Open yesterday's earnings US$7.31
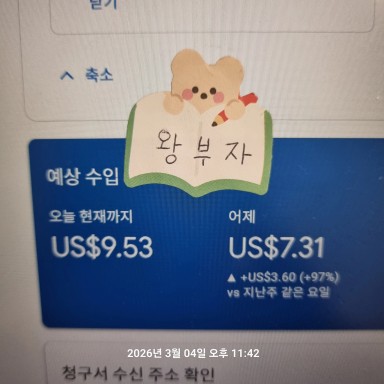Viewport: 384px width, 384px height. click(x=277, y=248)
